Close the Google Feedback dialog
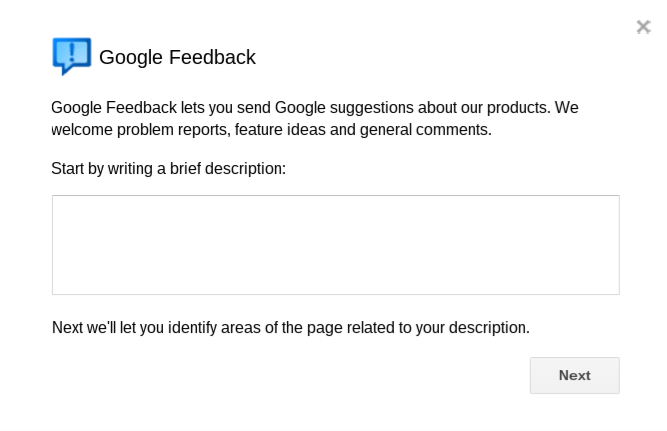Viewport: 667px width, 431px height. (643, 27)
